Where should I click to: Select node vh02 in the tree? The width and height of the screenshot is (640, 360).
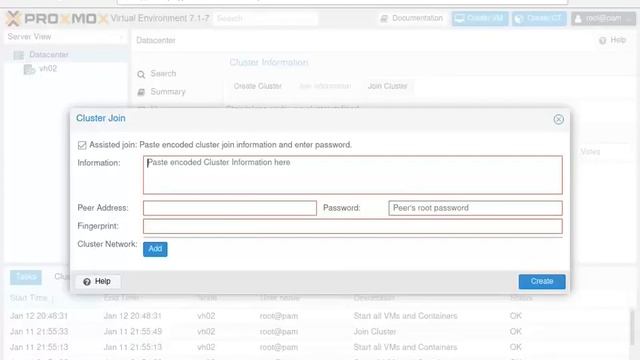[48, 69]
